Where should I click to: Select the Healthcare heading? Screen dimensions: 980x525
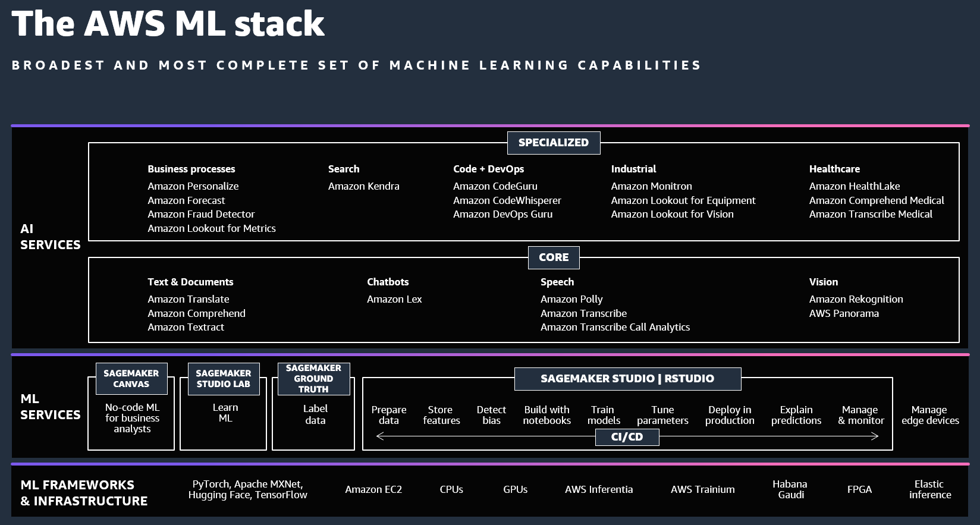tap(834, 169)
